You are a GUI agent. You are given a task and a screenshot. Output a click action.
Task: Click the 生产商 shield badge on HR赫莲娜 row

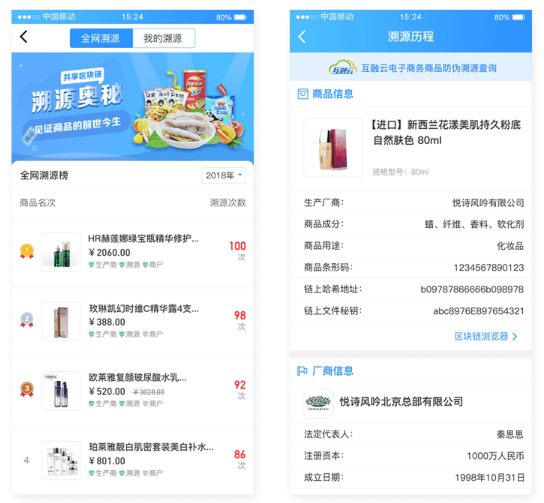103,265
